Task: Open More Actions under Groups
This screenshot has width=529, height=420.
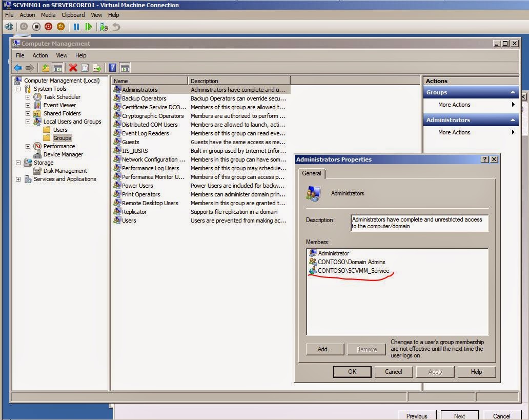Action: coord(471,105)
